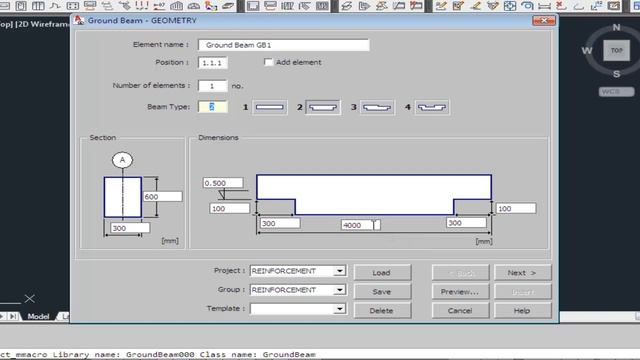Open the Template dropdown list
This screenshot has width=640, height=360.
tap(340, 309)
